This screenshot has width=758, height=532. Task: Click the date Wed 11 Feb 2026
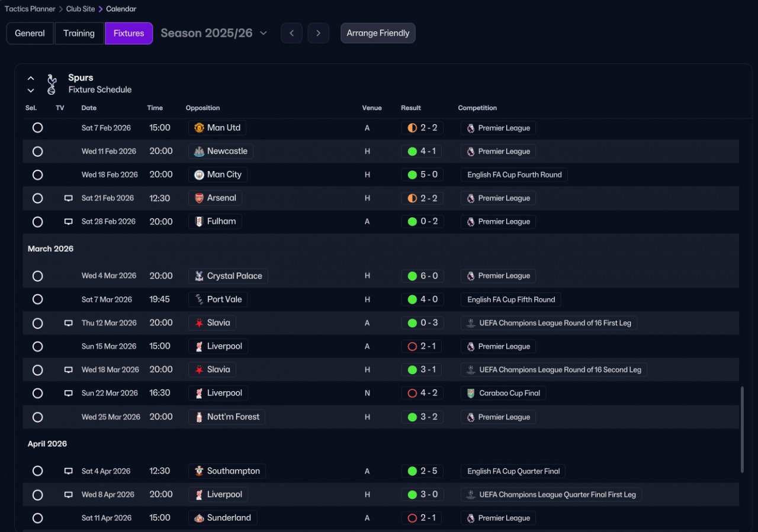(x=109, y=151)
